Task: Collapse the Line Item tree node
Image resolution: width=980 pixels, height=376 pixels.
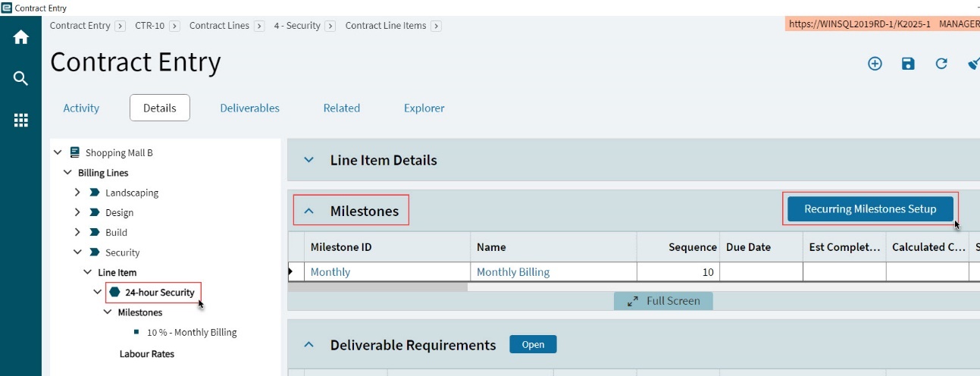Action: pyautogui.click(x=87, y=272)
